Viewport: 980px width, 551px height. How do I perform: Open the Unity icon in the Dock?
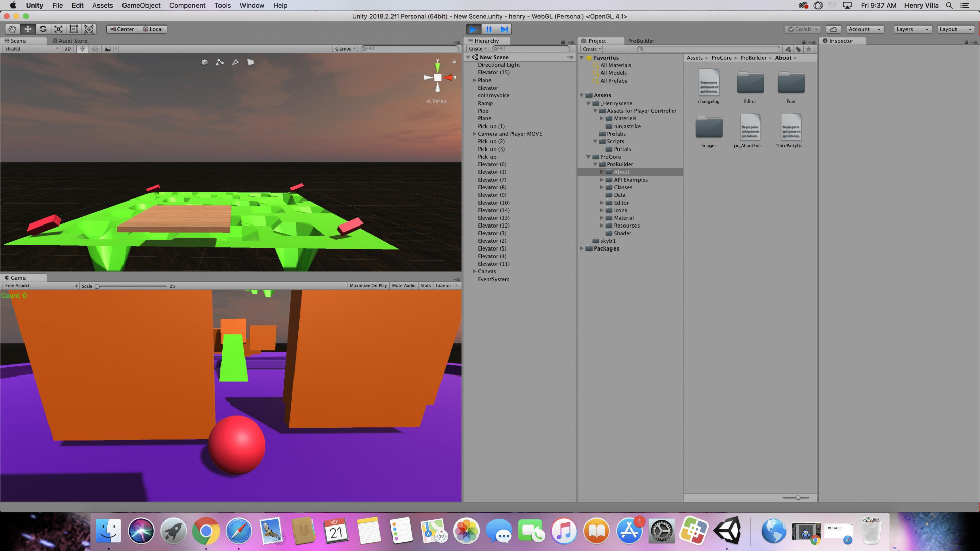727,531
